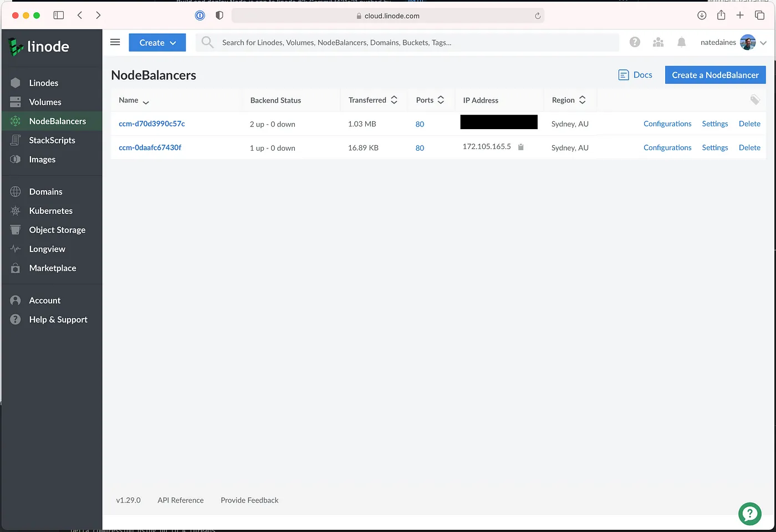Reload the page using refresh icon
This screenshot has height=532, width=776.
pos(537,16)
